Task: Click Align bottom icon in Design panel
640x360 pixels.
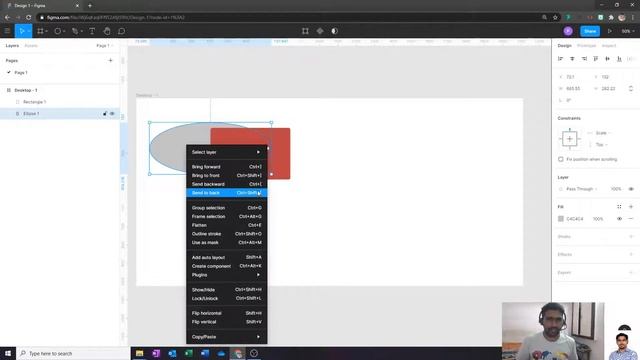Action: (619, 59)
